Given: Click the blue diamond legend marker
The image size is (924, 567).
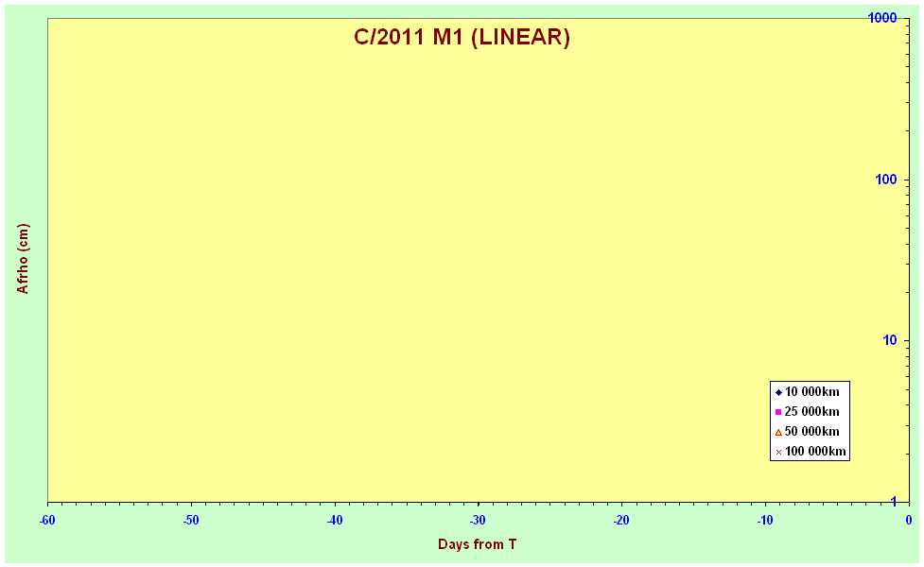Looking at the screenshot, I should (778, 393).
